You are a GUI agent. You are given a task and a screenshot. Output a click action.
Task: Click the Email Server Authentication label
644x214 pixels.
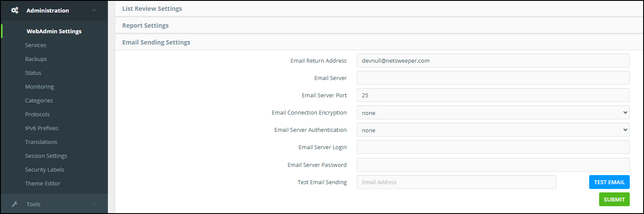[310, 130]
